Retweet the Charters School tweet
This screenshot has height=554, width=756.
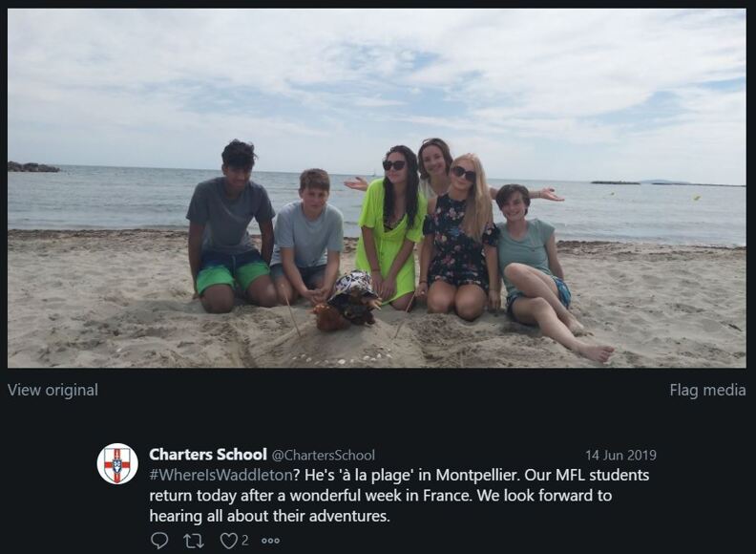[193, 541]
